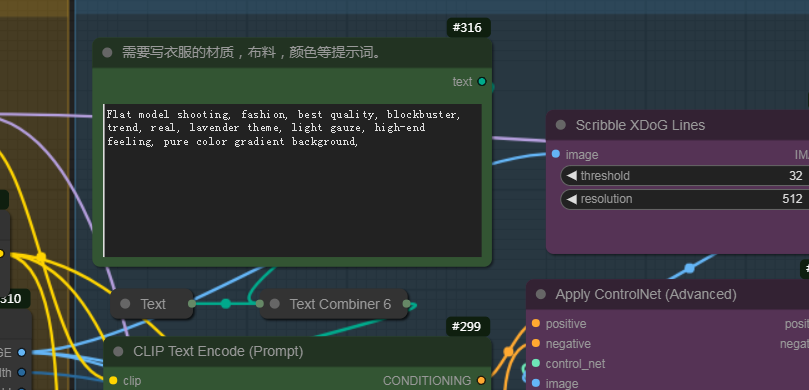Click the image input port of Scribble XDoG Lines
Image resolution: width=809 pixels, height=390 pixels.
tap(556, 154)
